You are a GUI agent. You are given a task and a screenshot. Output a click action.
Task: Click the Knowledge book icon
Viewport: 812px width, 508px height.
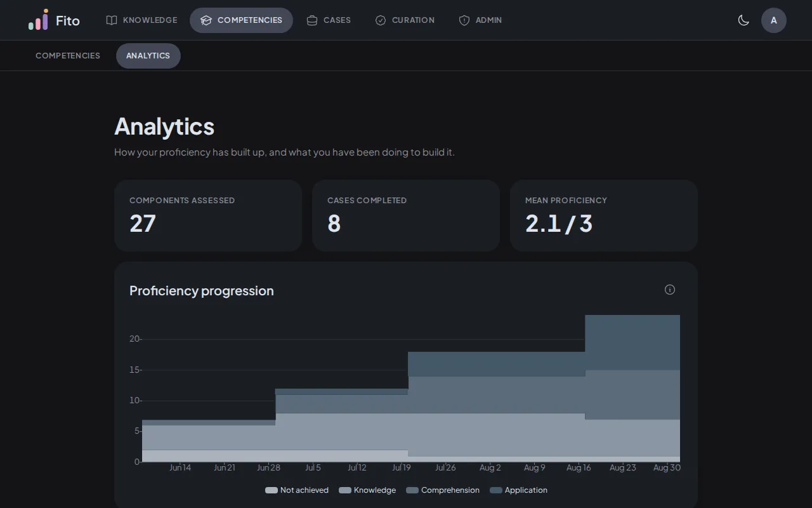(x=112, y=20)
